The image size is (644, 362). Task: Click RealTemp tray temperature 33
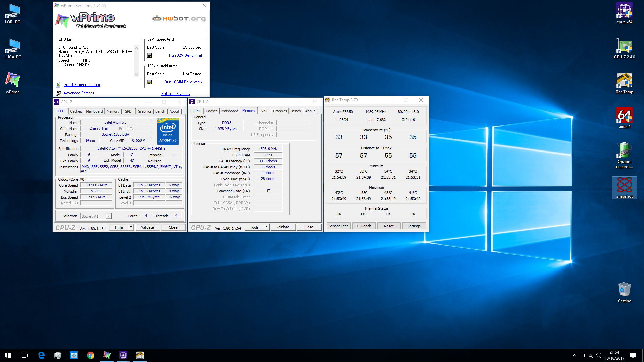583,355
